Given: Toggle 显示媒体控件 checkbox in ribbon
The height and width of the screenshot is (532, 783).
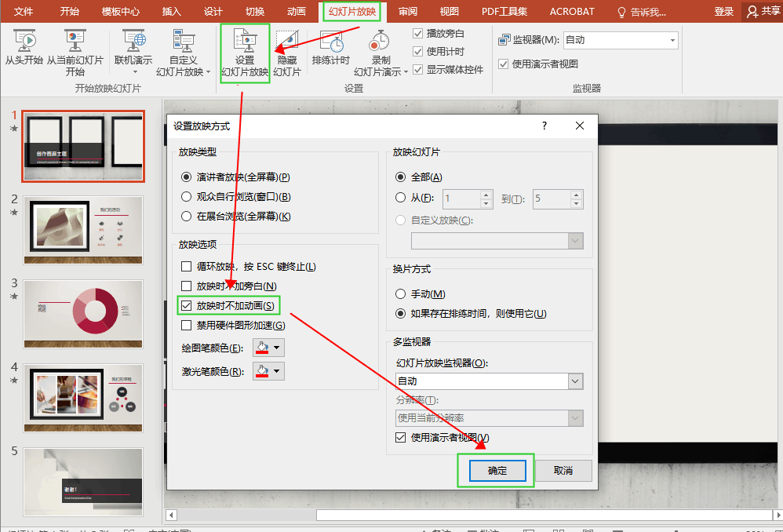Looking at the screenshot, I should pos(418,69).
